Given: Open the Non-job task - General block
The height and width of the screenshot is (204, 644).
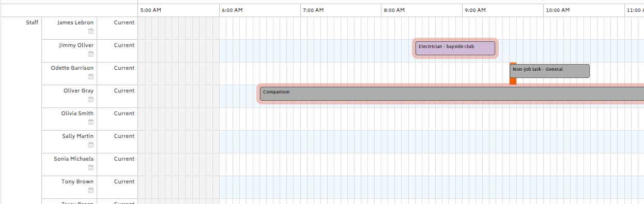Looking at the screenshot, I should point(549,71).
